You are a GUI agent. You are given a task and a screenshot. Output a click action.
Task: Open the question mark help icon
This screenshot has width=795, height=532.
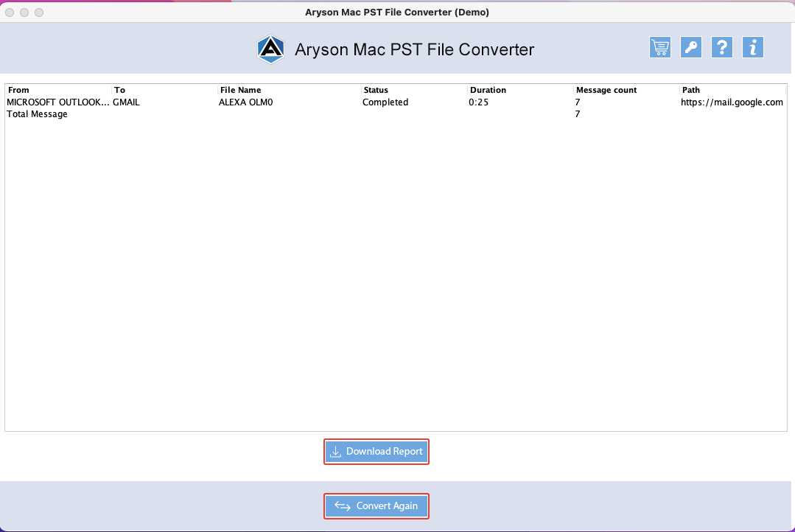(x=721, y=47)
